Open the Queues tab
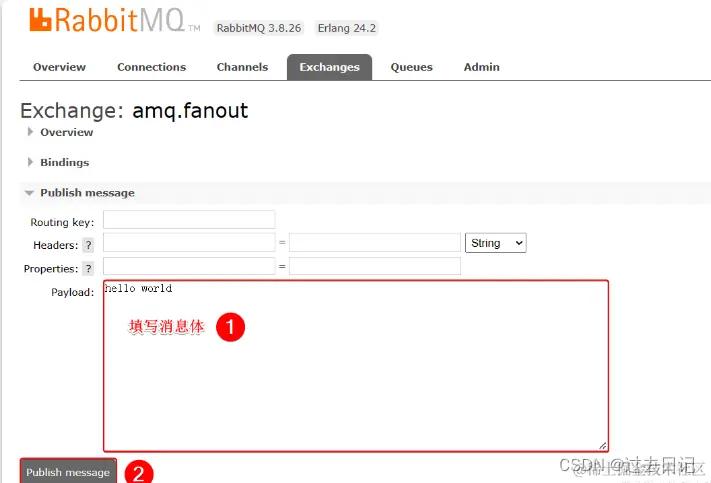711x483 pixels. click(x=411, y=67)
